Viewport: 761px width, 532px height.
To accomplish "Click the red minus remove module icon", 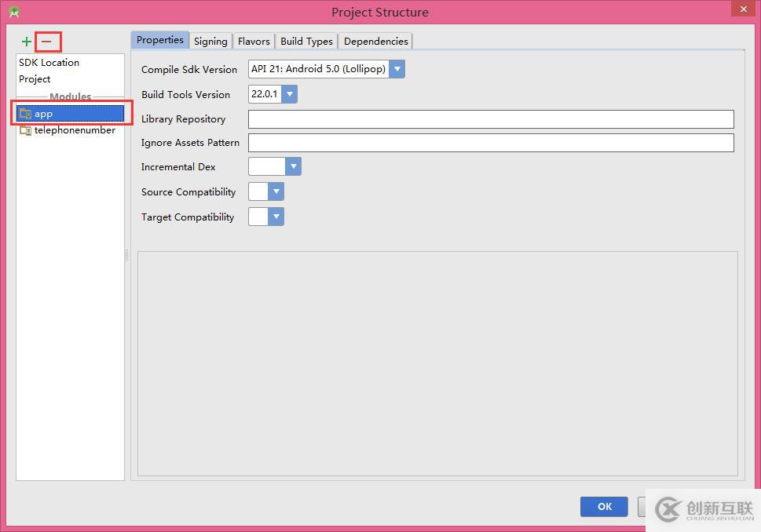I will (46, 42).
